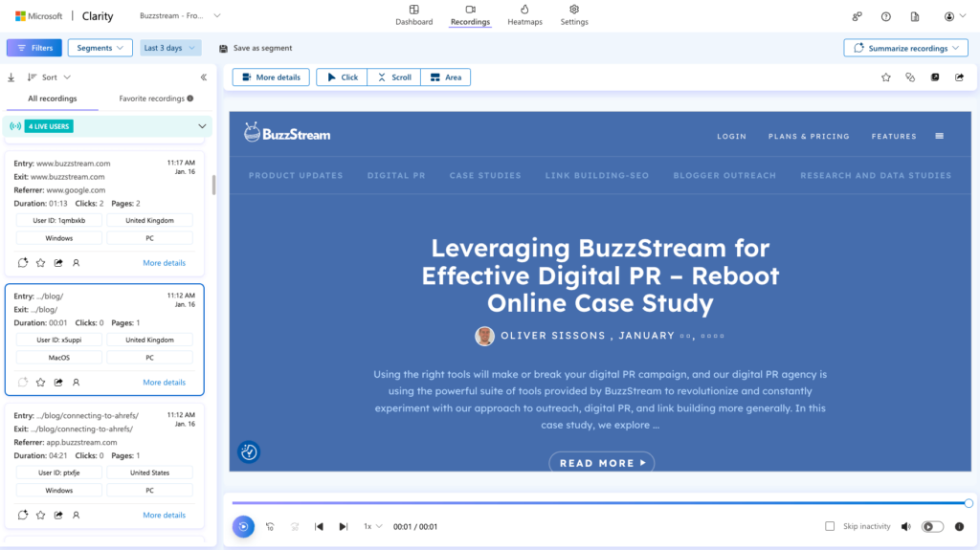The image size is (980, 550).
Task: Share the recording using the toolbar share icon
Action: point(959,77)
